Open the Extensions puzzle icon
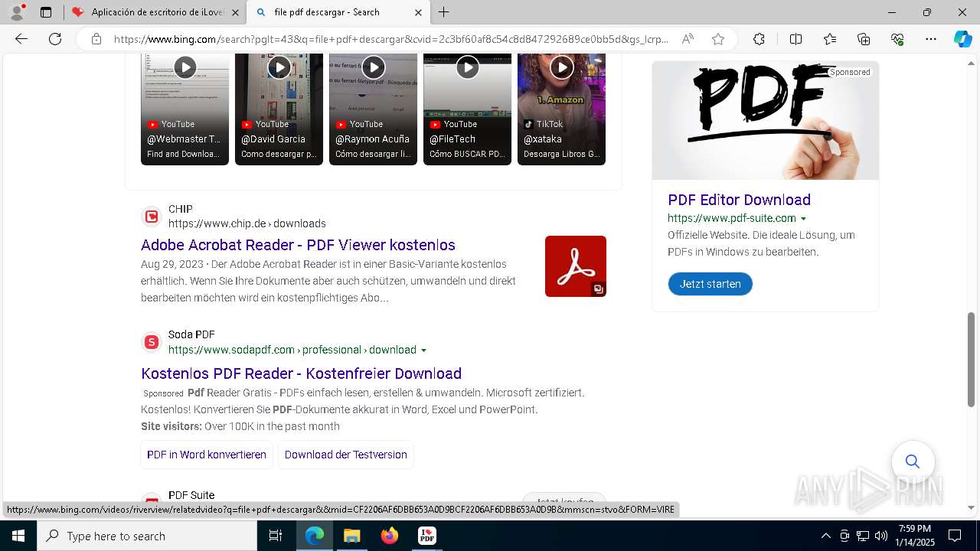This screenshot has height=551, width=980. (759, 39)
